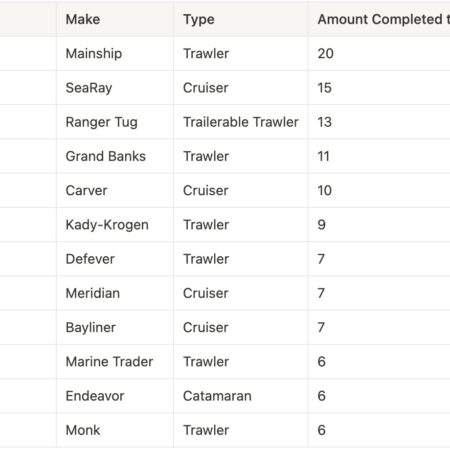This screenshot has width=450, height=450.
Task: Select the Kady-Krogen cell
Action: click(115, 225)
